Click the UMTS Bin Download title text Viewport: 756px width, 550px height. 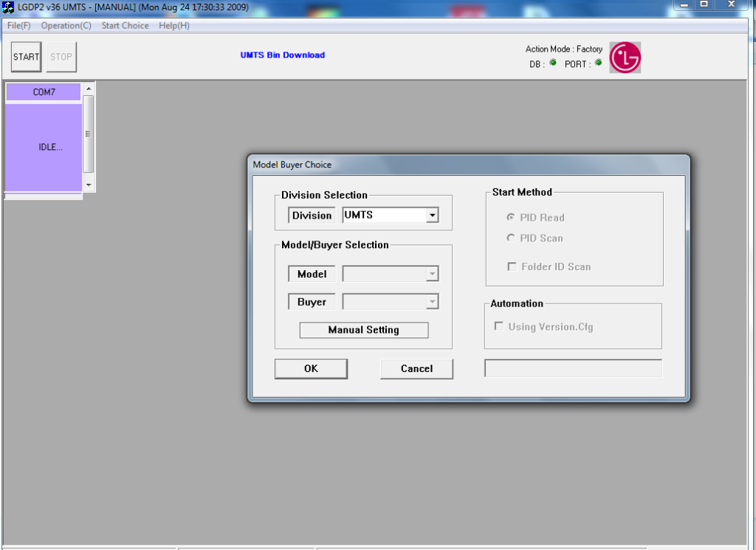pyautogui.click(x=283, y=55)
